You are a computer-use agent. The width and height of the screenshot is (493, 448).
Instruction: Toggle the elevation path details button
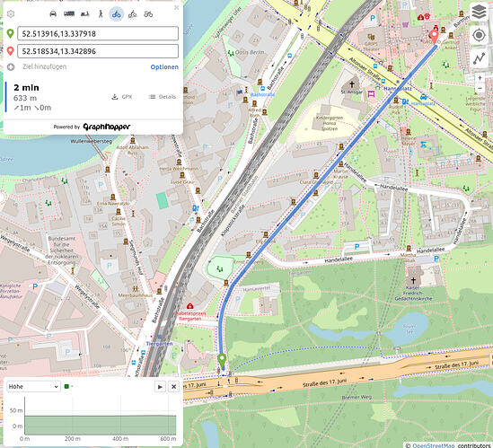pos(479,58)
